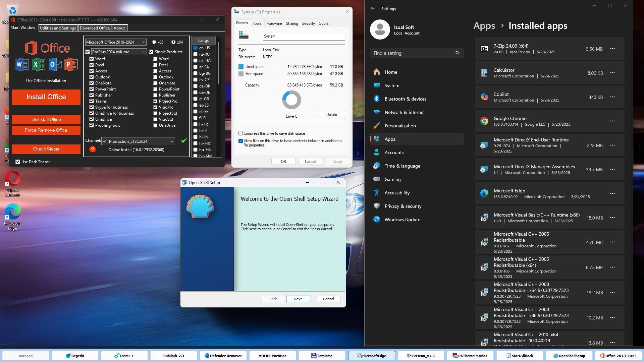Toggle the Use Dark Theme checkbox
Image resolution: width=644 pixels, height=362 pixels.
coord(18,162)
